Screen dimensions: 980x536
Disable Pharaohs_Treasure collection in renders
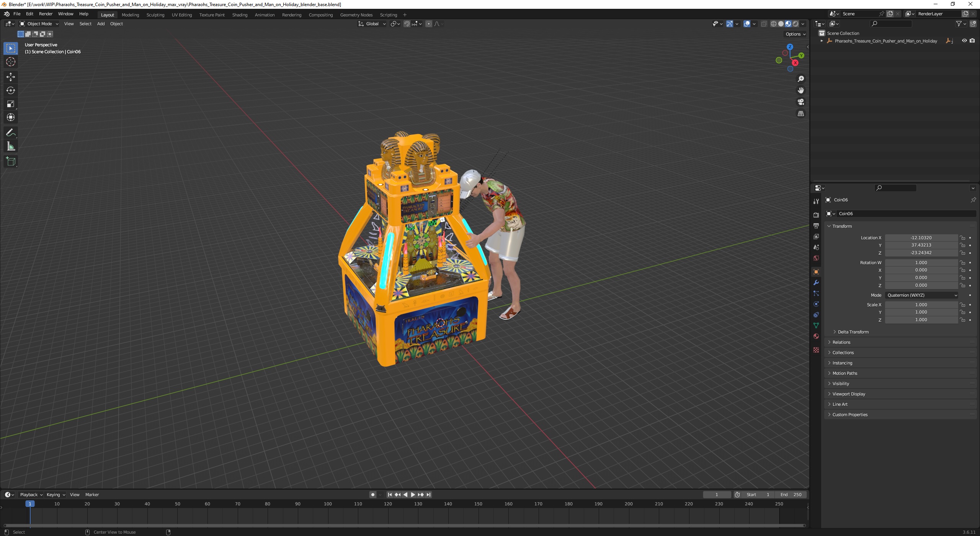pyautogui.click(x=972, y=41)
